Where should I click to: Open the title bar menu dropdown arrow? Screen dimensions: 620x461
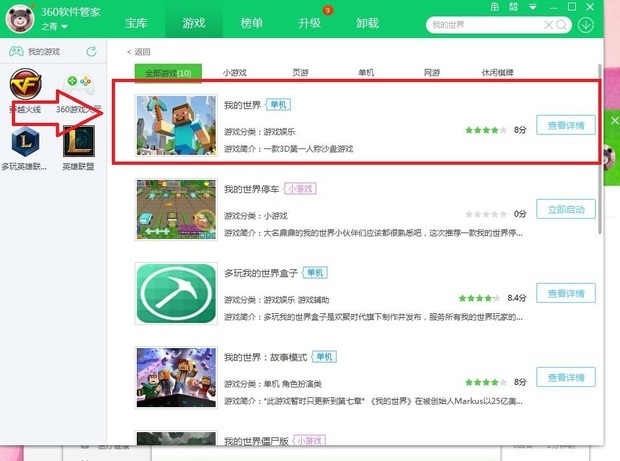[x=533, y=7]
